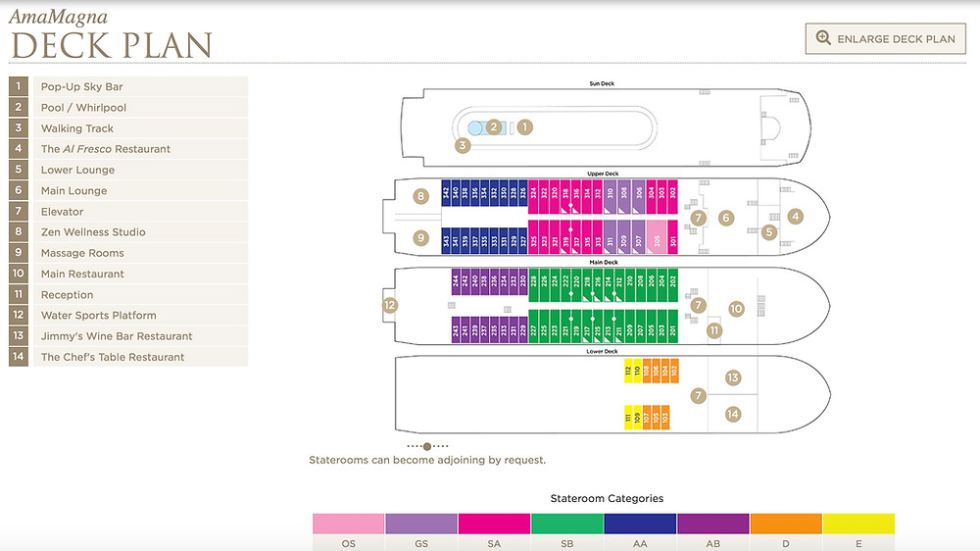Select the Lower Lounge legend row
980x551 pixels.
click(x=128, y=170)
